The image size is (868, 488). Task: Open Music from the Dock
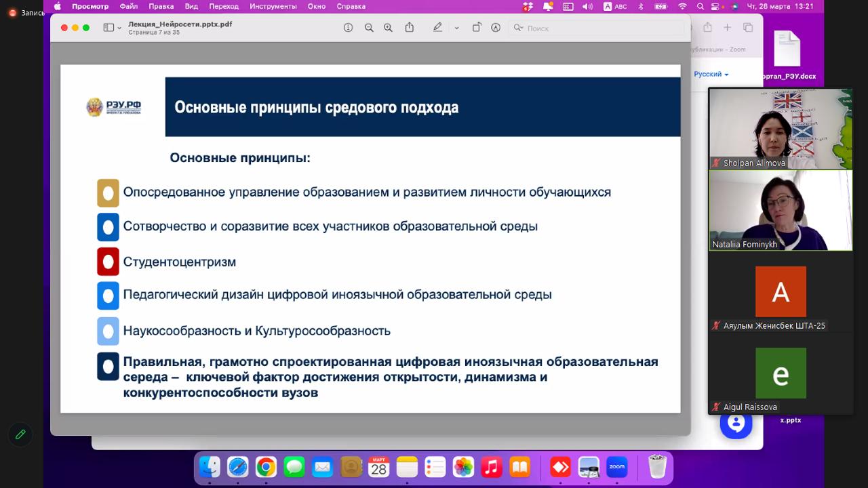[491, 467]
